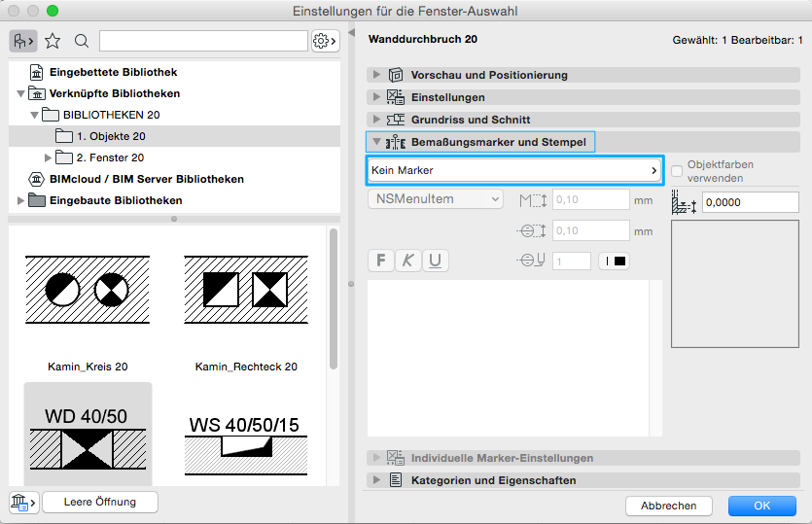Collapse the Bemaßungsmarker und Stempel panel
The height and width of the screenshot is (524, 812).
click(x=377, y=142)
